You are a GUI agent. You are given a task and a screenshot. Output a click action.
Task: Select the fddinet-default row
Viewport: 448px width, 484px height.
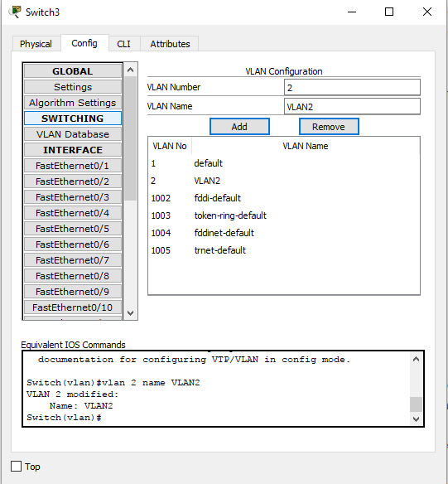coord(284,233)
